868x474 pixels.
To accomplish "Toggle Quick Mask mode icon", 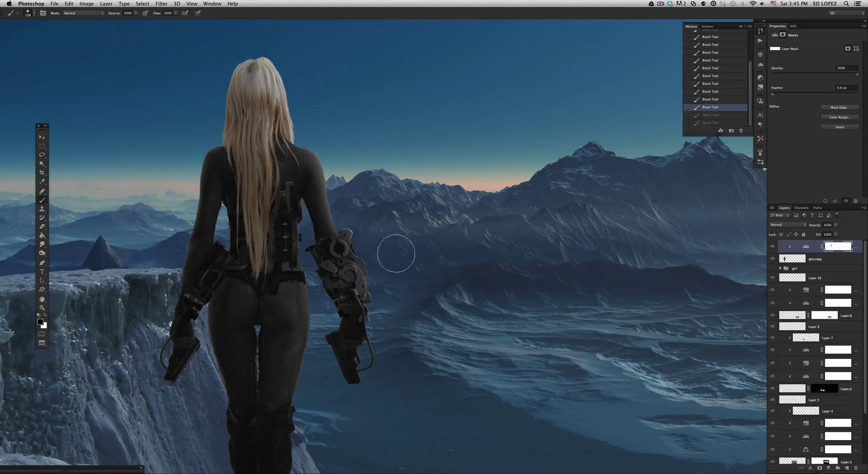I will tap(42, 334).
